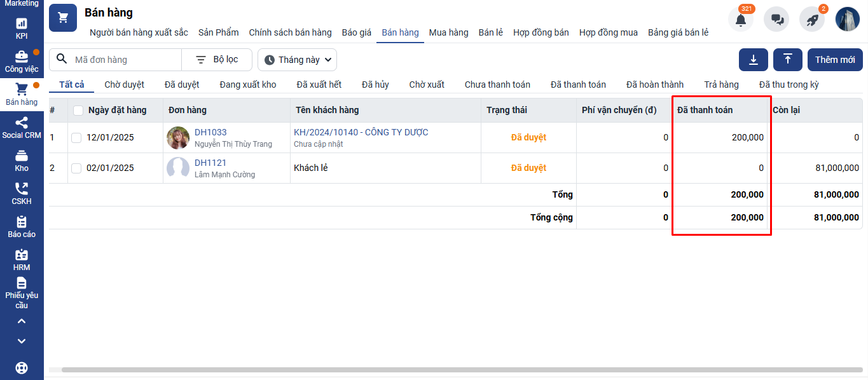This screenshot has width=868, height=380.
Task: Open the Báo giá menu tab
Action: click(x=356, y=32)
